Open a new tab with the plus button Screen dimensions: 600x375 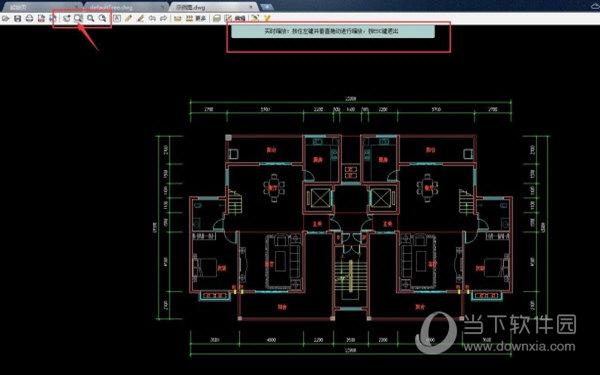[x=267, y=7]
